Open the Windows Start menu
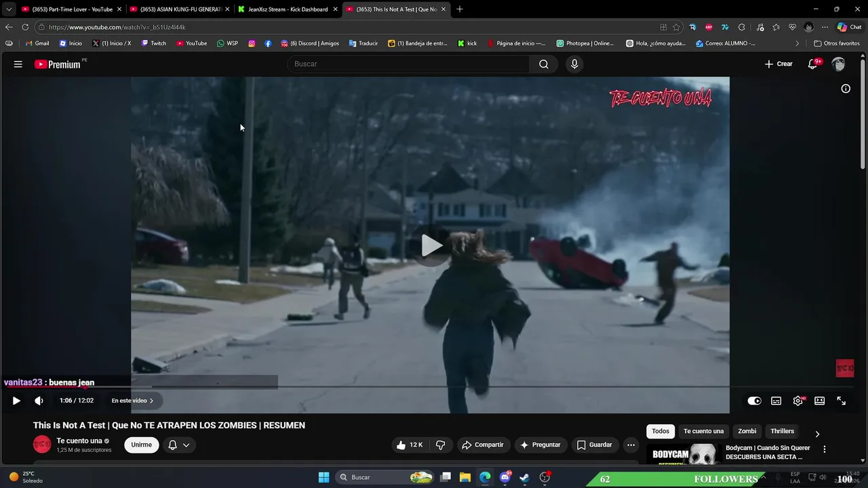The height and width of the screenshot is (488, 868). click(323, 477)
